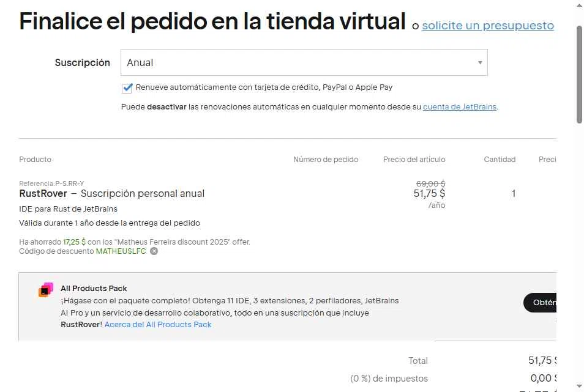Uncheck the automatic renewal checkbox
Screen dimensions: 584x392
coord(127,88)
